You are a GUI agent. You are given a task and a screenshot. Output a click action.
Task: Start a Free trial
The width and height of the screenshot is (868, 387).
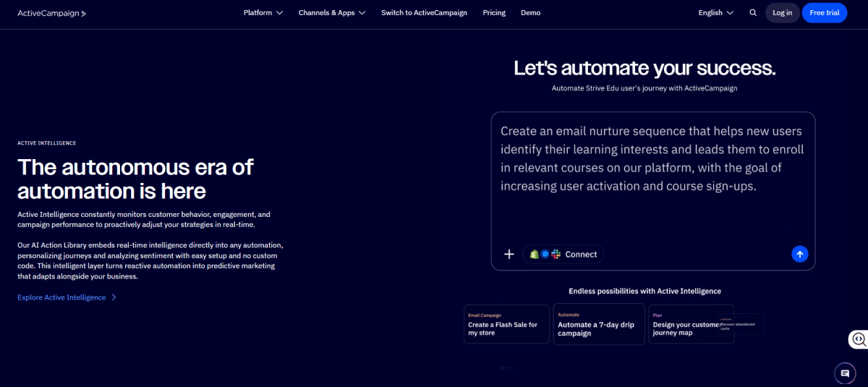(x=825, y=13)
